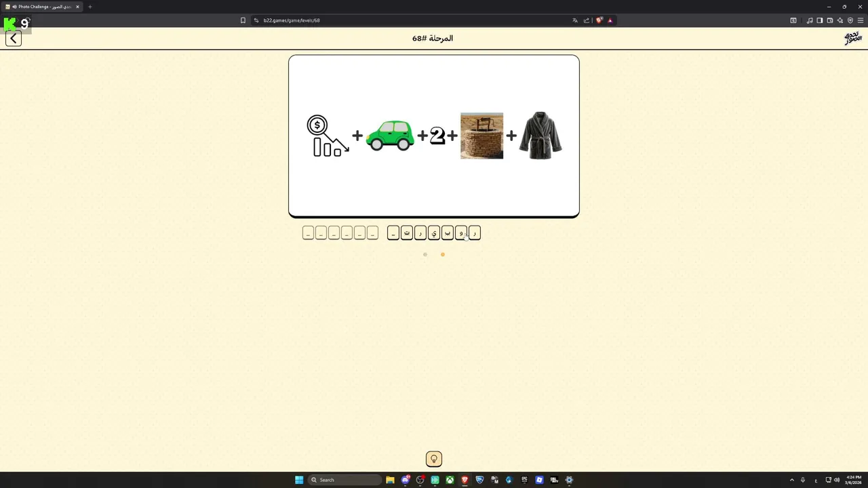Click the declining money chart picture
Viewport: 868px width, 488px height.
(x=328, y=136)
